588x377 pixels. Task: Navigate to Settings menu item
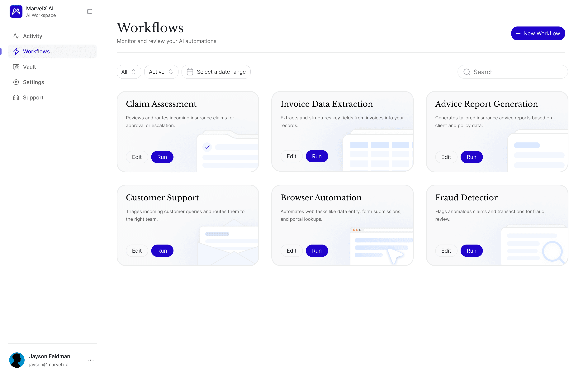point(34,82)
